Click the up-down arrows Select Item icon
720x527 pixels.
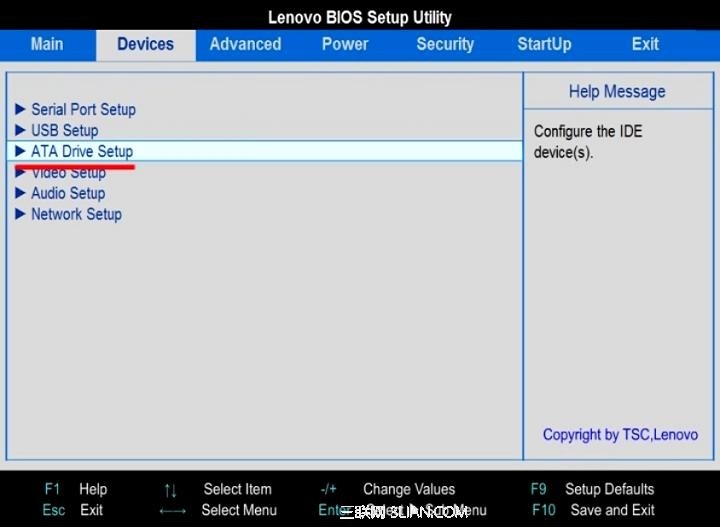click(170, 490)
